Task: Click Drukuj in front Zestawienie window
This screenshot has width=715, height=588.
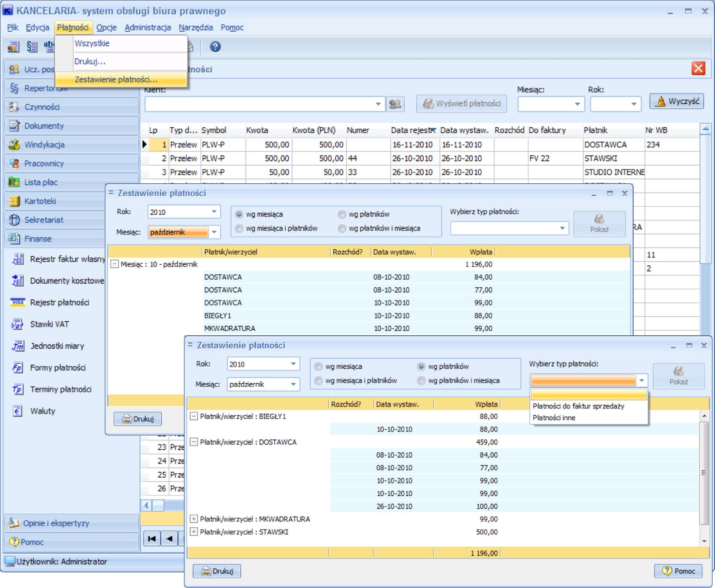Action: pos(217,571)
